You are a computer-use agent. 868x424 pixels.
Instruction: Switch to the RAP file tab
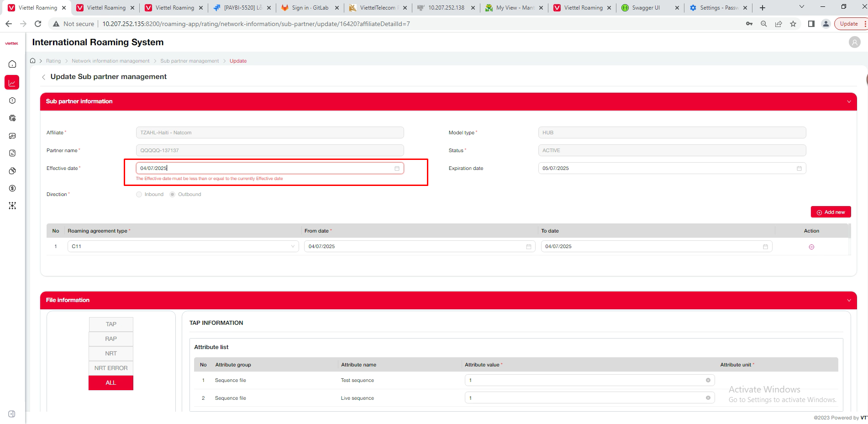tap(111, 339)
